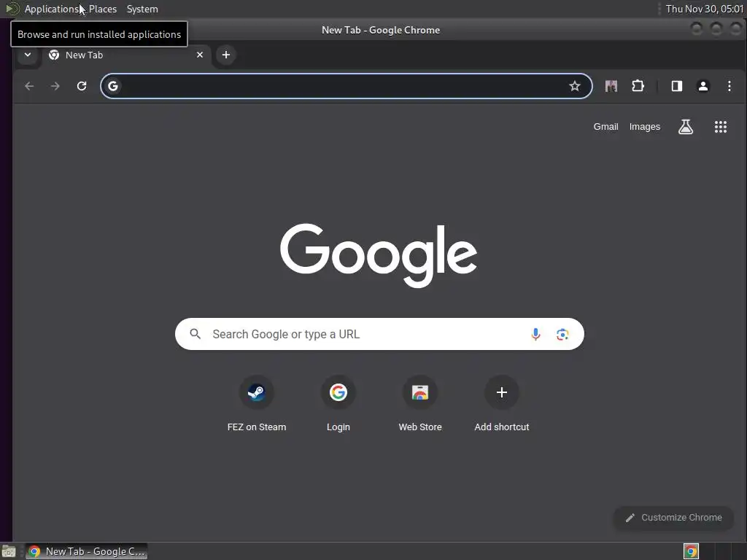Click the Chrome tray icon in the bottom panel
This screenshot has height=560, width=747.
tap(691, 551)
